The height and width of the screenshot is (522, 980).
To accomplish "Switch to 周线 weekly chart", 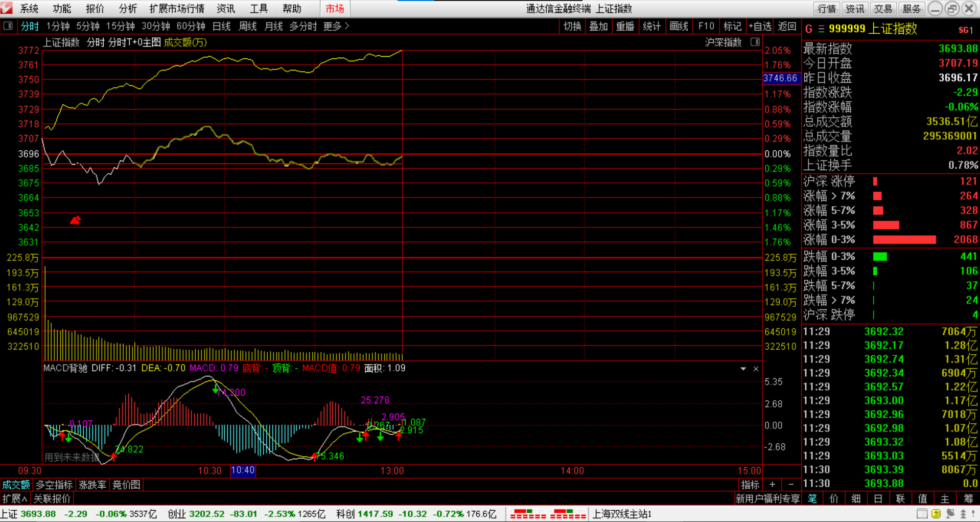I will (x=248, y=26).
